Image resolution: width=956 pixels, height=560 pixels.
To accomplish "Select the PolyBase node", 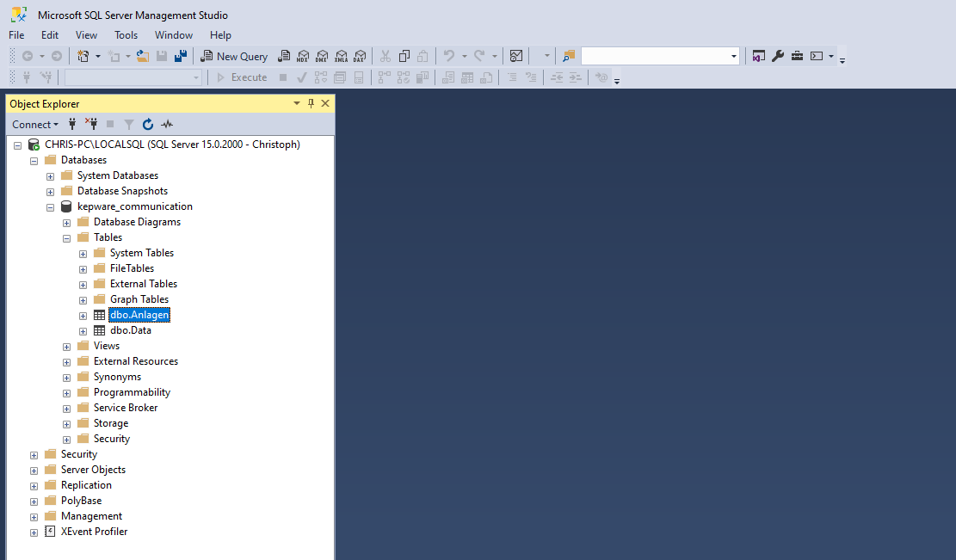I will point(81,501).
